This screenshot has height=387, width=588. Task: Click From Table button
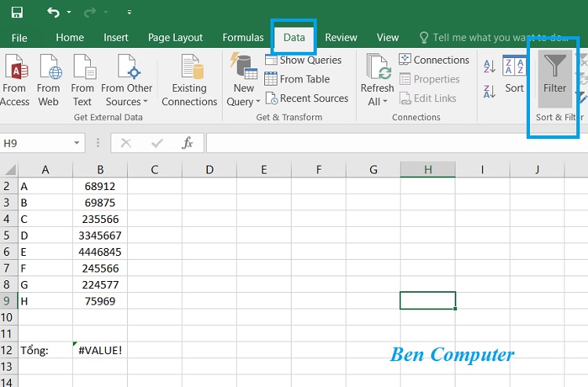[x=297, y=79]
